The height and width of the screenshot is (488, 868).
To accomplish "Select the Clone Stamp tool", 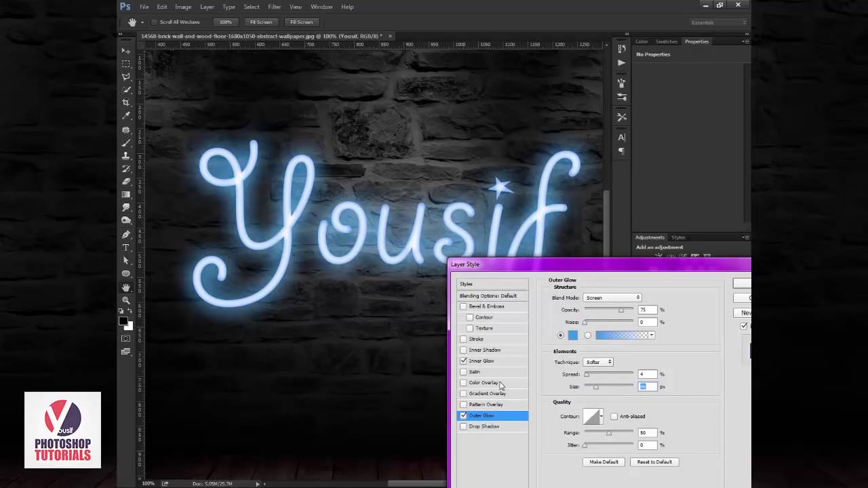I will 126,155.
